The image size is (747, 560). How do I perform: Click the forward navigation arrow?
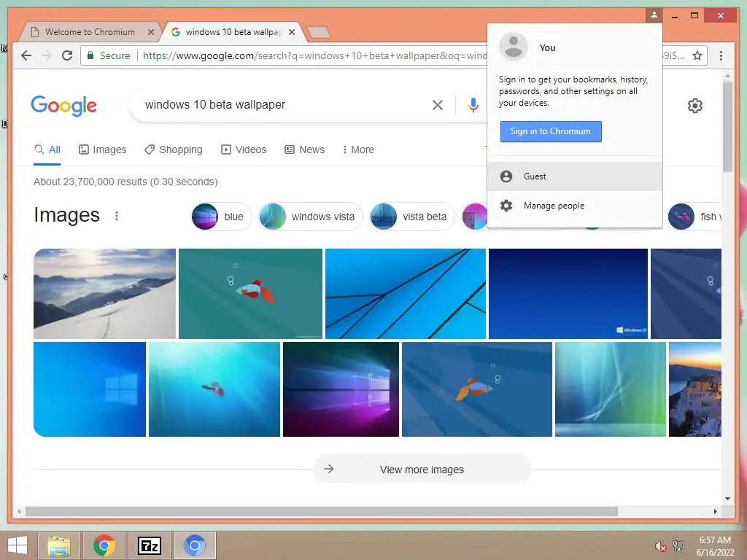(x=47, y=55)
